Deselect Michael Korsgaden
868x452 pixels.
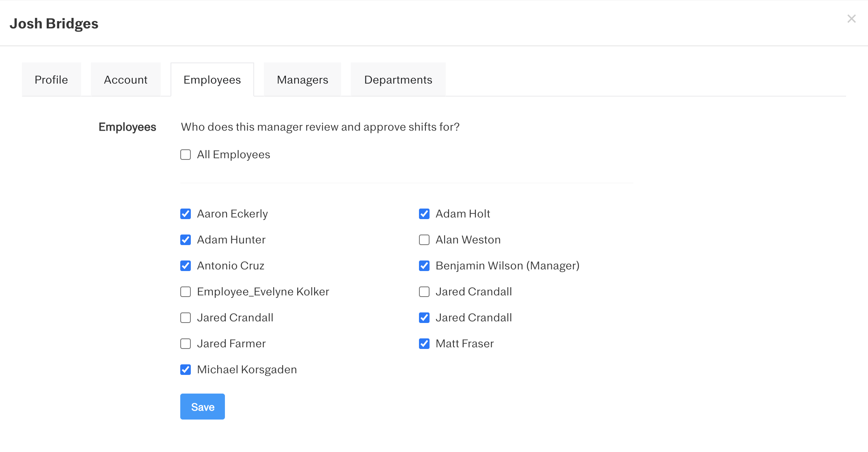pyautogui.click(x=186, y=370)
